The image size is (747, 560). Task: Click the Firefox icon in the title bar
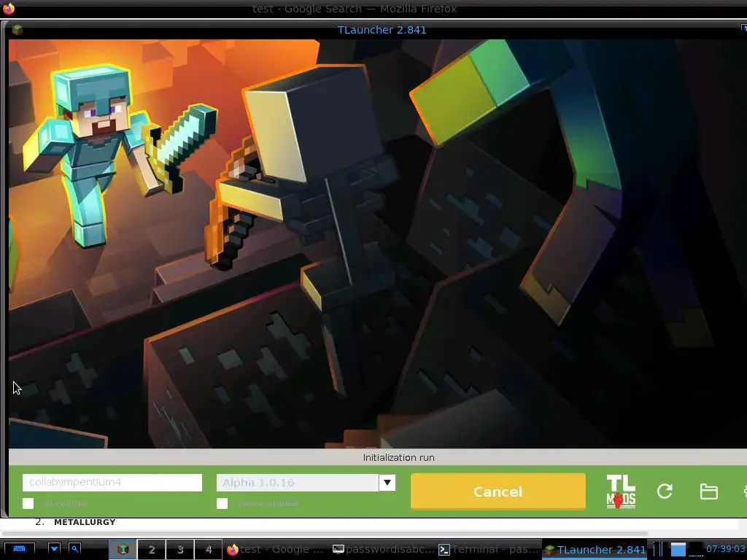(9, 9)
